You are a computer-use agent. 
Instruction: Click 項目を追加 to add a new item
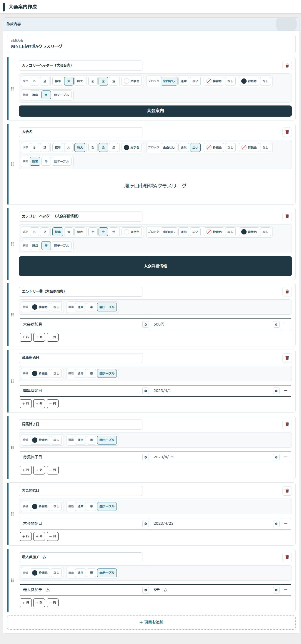pyautogui.click(x=151, y=622)
